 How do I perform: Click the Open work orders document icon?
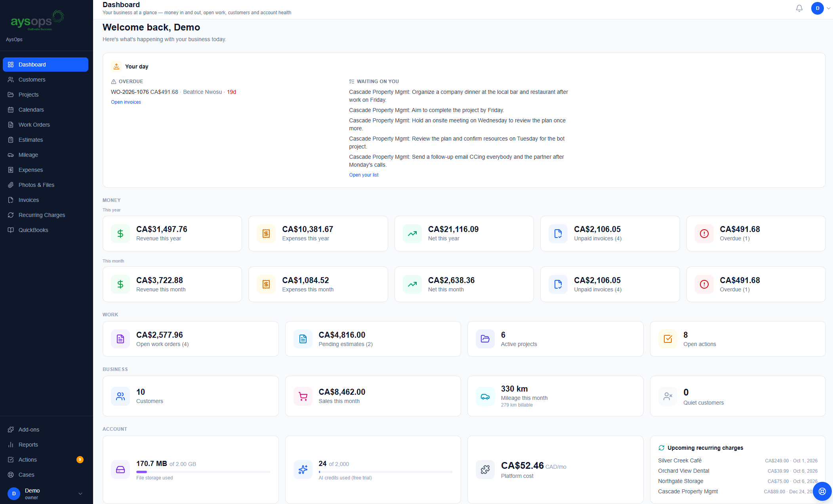120,339
